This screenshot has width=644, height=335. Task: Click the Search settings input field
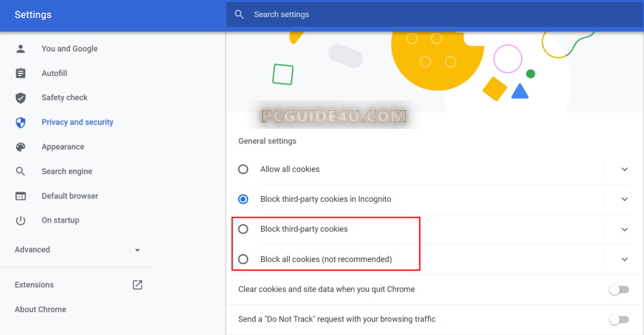click(x=429, y=14)
